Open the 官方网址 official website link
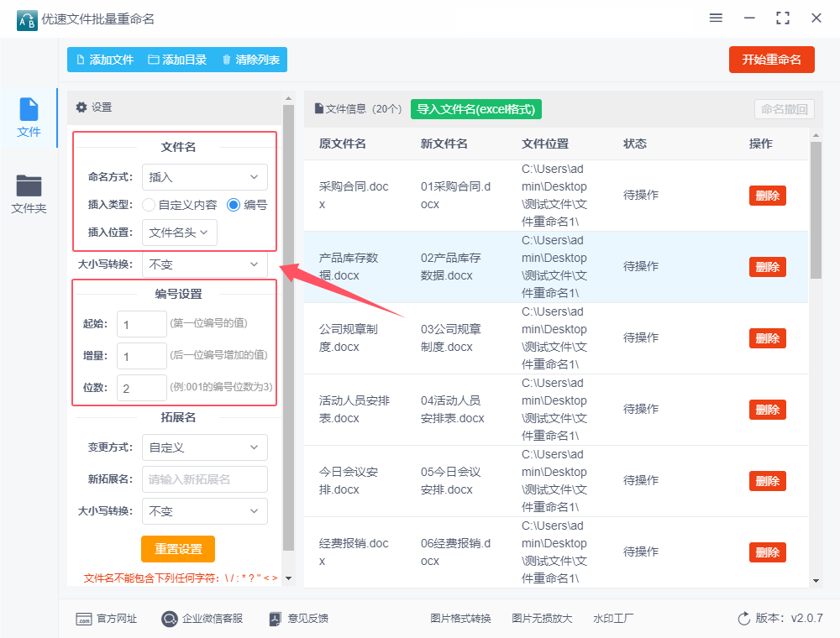The height and width of the screenshot is (638, 840). (106, 619)
